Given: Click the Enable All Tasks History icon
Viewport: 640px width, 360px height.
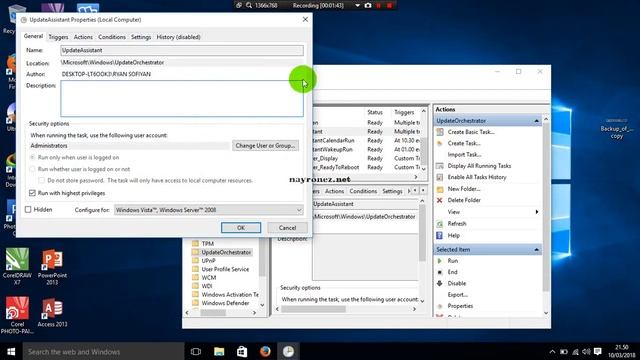Looking at the screenshot, I should 440,177.
